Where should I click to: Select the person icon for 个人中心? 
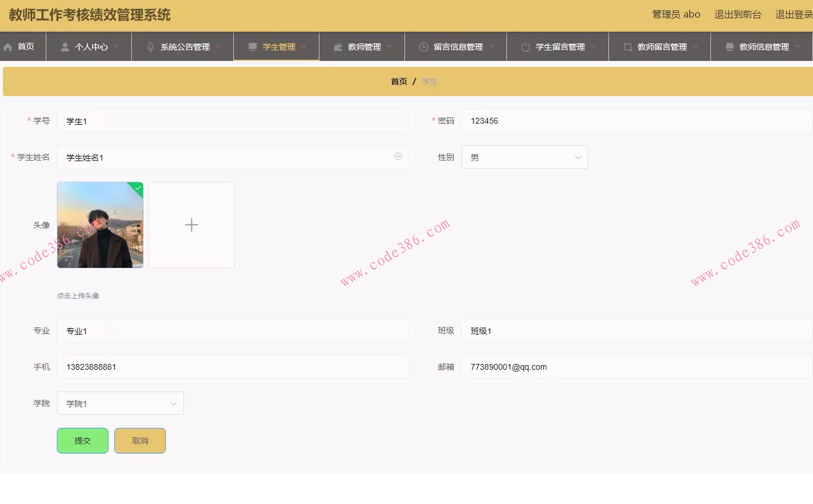point(64,46)
